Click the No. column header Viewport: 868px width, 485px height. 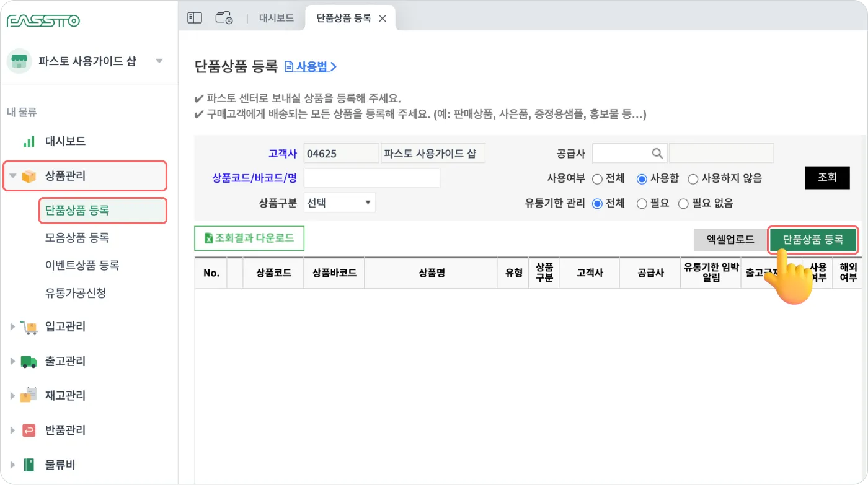click(x=211, y=273)
